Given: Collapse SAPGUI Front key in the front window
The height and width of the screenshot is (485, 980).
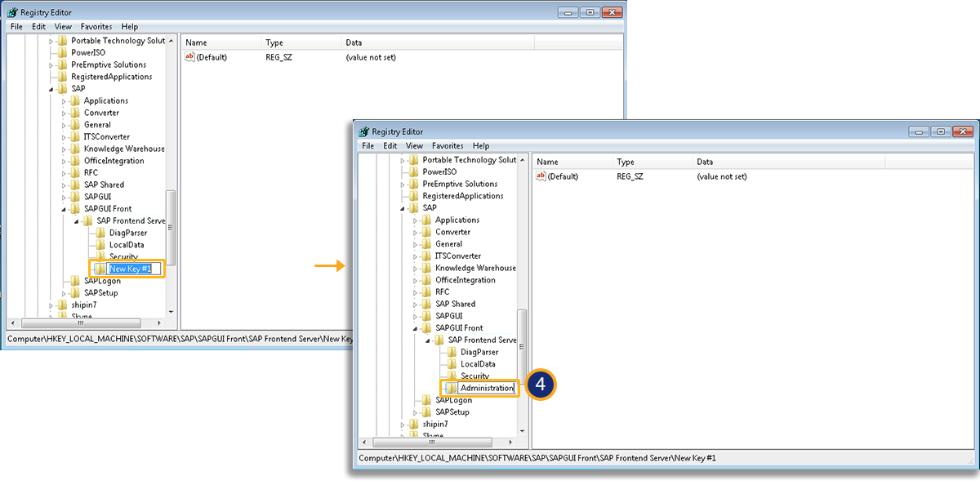Looking at the screenshot, I should tap(416, 328).
